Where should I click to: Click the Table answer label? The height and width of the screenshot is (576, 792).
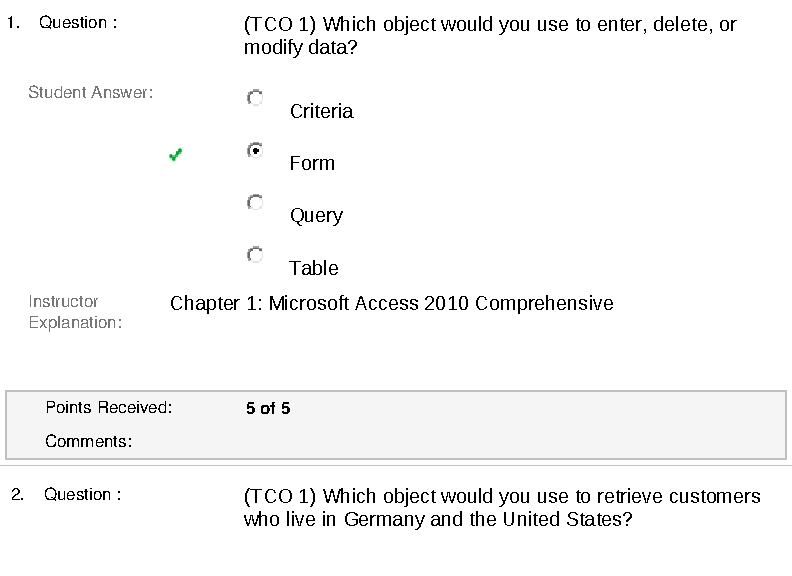pyautogui.click(x=314, y=268)
